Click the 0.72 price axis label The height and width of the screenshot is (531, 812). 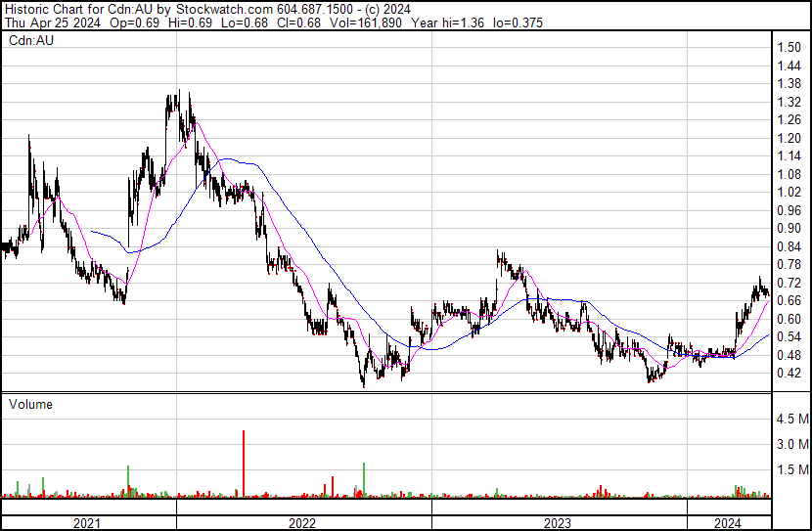click(x=789, y=283)
